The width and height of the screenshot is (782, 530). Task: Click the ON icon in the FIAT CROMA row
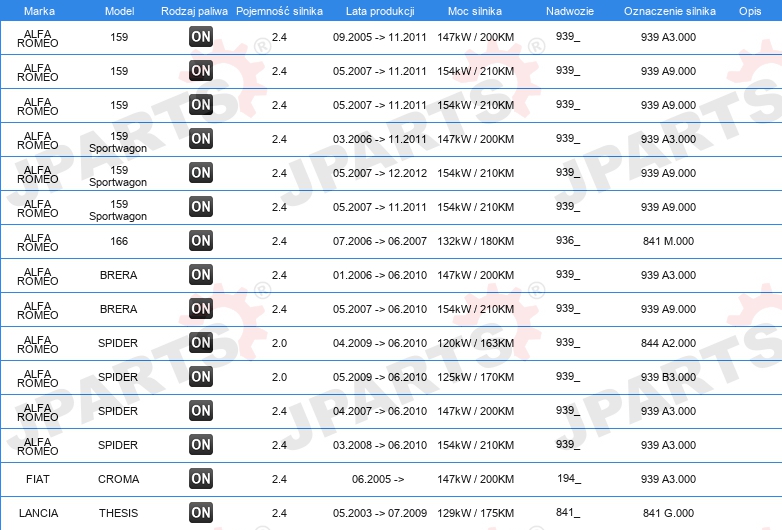tap(201, 479)
